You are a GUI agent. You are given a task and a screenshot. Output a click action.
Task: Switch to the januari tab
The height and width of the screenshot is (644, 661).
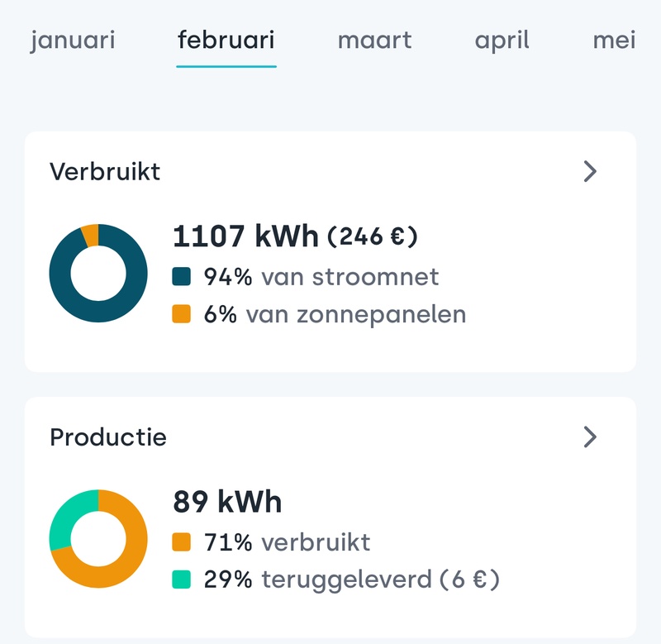tap(73, 40)
